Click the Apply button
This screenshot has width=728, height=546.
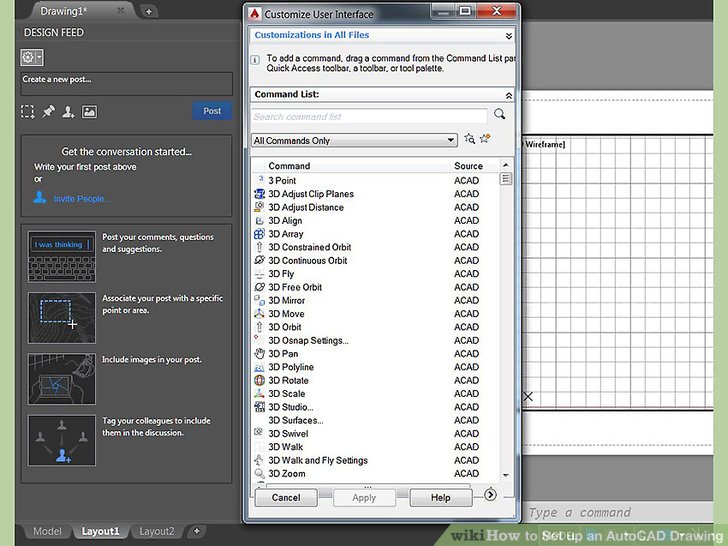point(364,498)
